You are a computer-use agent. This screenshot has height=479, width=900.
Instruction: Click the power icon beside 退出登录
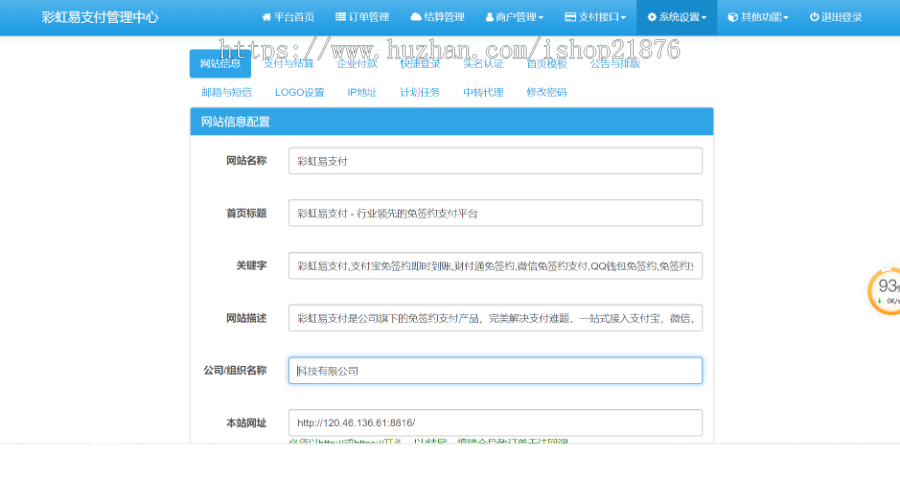point(814,17)
